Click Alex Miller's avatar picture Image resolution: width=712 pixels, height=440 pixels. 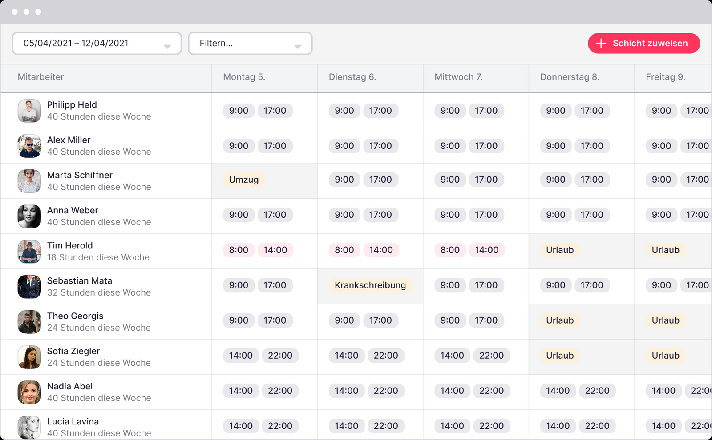[29, 146]
